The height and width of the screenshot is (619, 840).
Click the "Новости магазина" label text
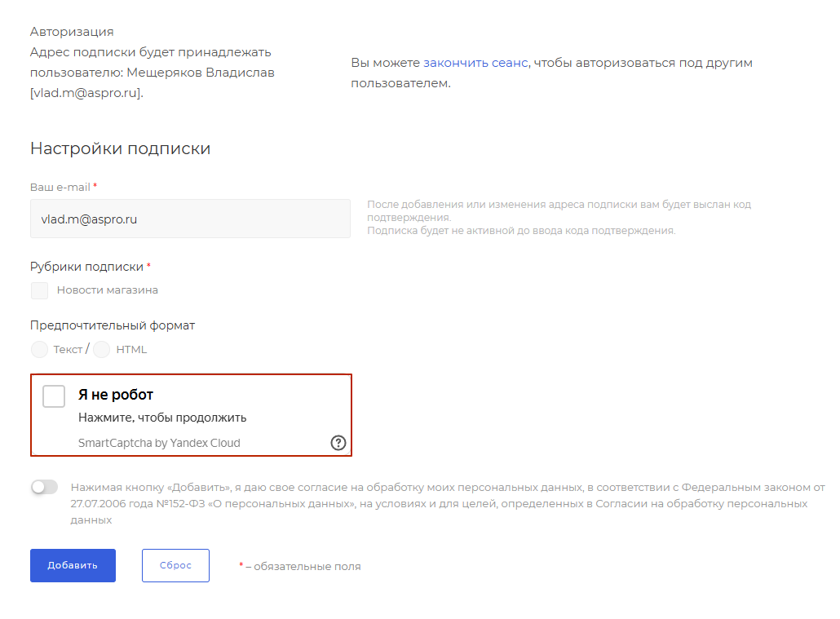pyautogui.click(x=108, y=290)
